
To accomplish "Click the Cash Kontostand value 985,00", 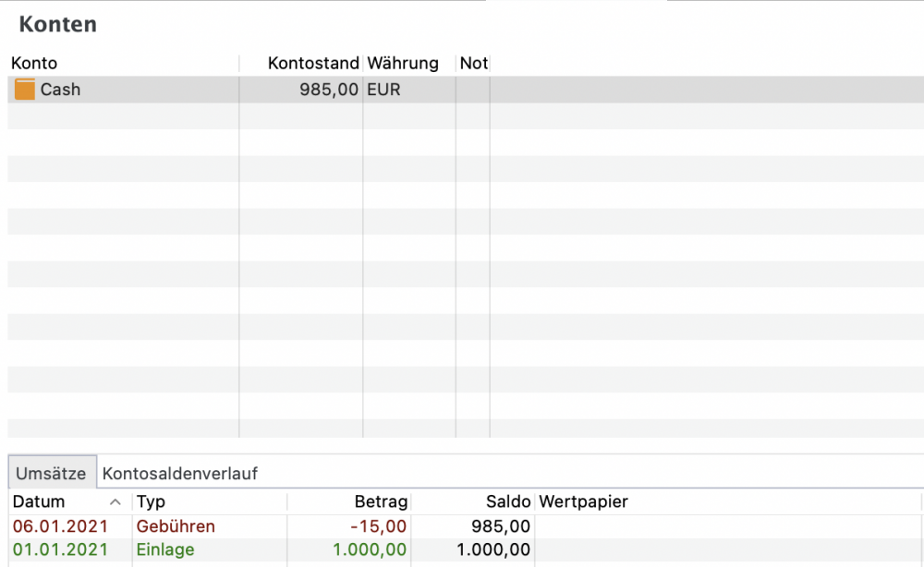I will (x=329, y=90).
